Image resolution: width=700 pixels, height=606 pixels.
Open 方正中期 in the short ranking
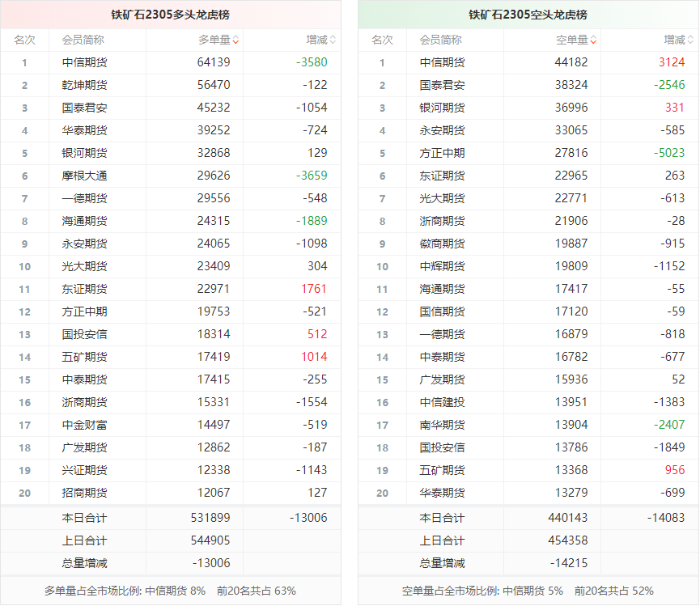(x=442, y=153)
